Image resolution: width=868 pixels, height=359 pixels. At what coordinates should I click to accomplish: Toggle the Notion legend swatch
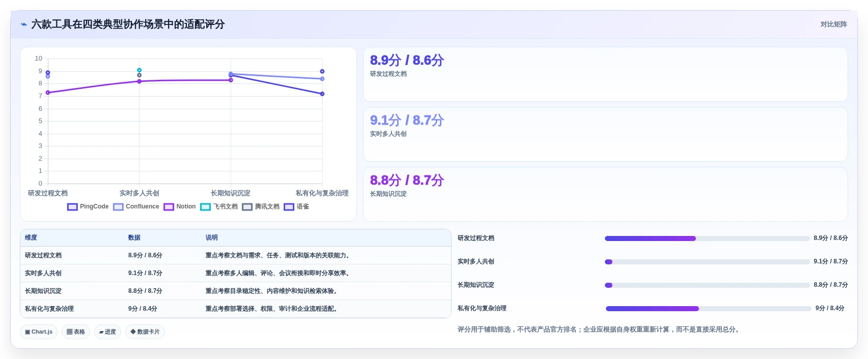169,207
